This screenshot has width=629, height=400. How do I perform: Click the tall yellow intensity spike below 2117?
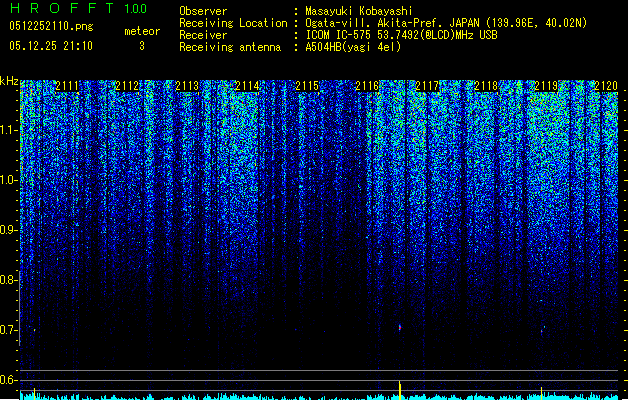400,390
